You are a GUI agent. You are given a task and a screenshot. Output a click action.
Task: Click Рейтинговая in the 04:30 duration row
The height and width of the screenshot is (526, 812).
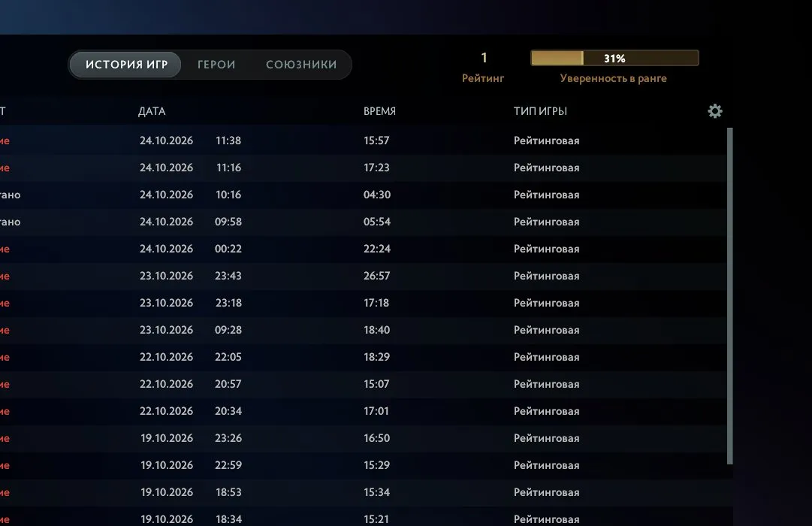546,195
